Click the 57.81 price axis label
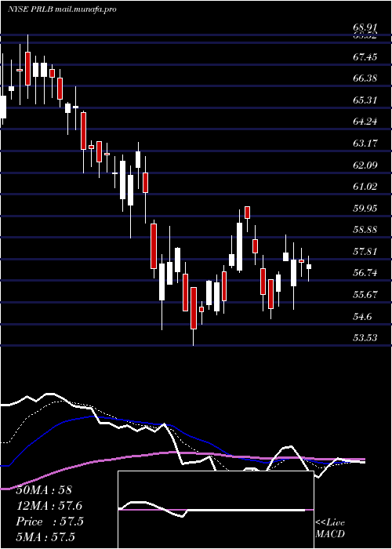392x549 pixels. pyautogui.click(x=365, y=252)
